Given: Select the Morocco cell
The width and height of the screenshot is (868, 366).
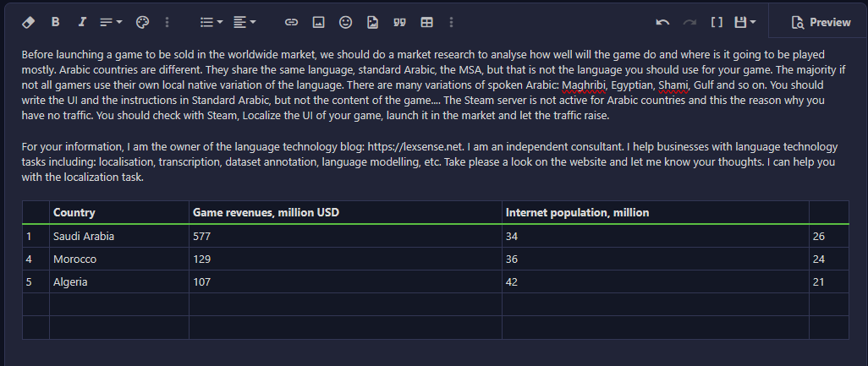Looking at the screenshot, I should [119, 259].
